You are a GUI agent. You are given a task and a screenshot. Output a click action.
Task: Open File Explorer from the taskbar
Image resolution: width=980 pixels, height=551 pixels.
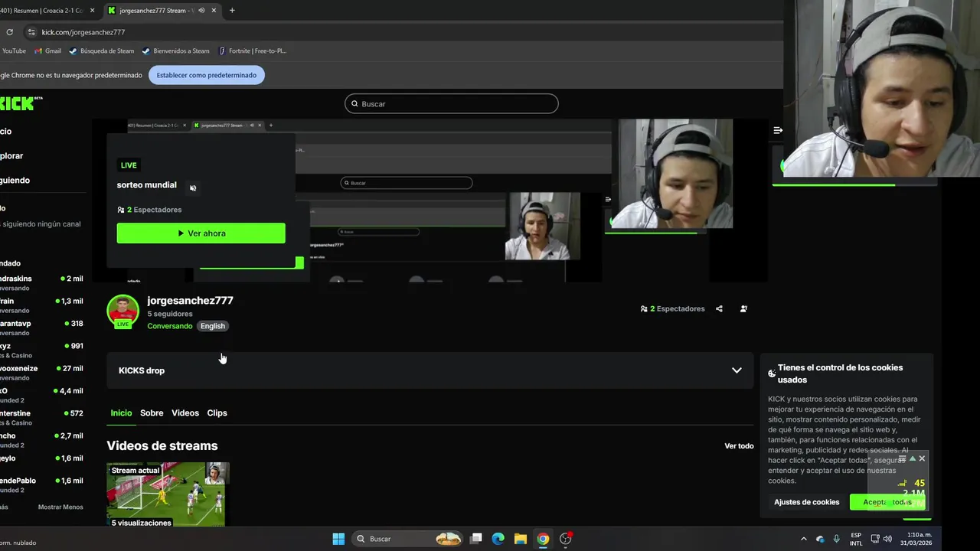click(x=521, y=539)
